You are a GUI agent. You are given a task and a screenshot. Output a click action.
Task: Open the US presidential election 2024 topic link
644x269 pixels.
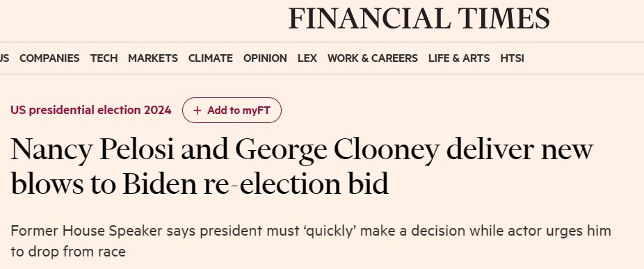(91, 110)
